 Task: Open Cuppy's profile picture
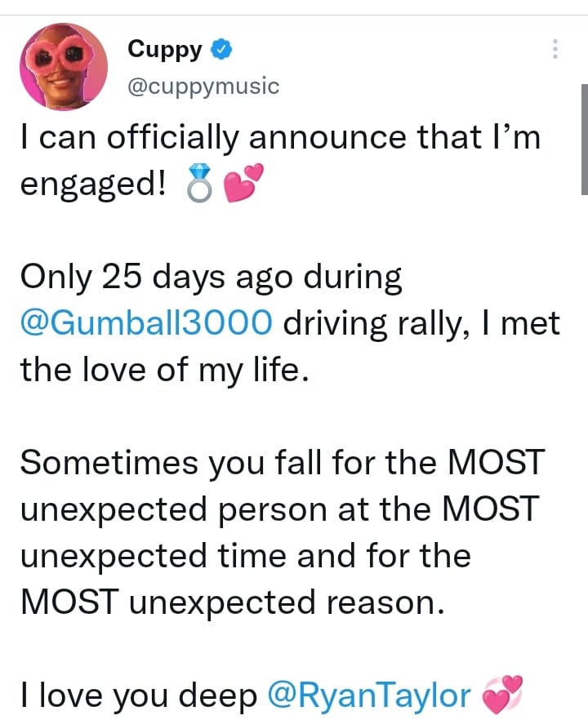(x=65, y=66)
